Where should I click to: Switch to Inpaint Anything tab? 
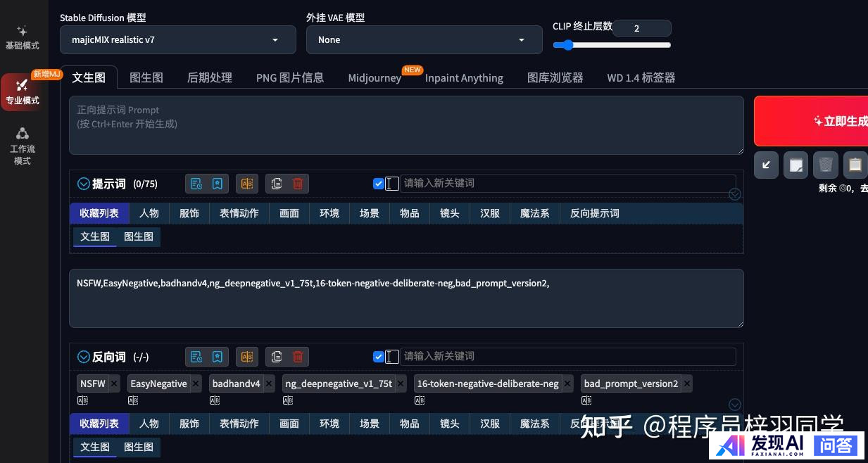464,77
